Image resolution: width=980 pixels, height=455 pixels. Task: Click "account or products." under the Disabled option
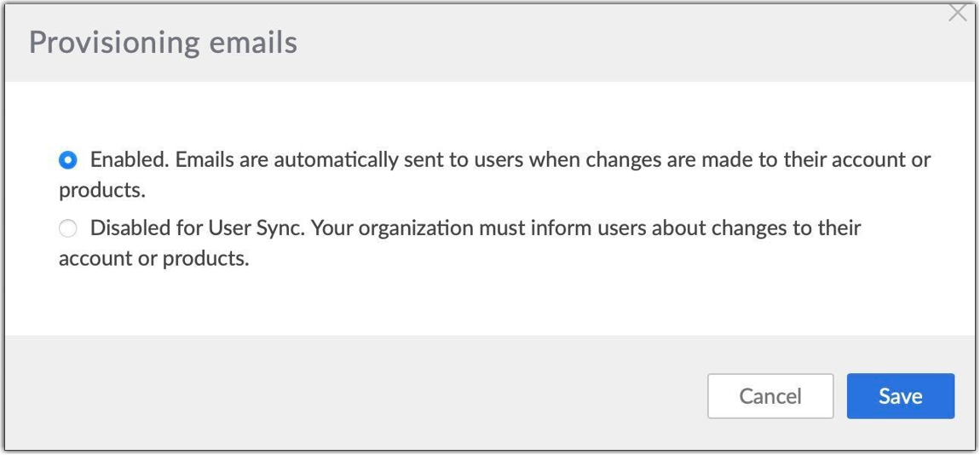coord(153,258)
